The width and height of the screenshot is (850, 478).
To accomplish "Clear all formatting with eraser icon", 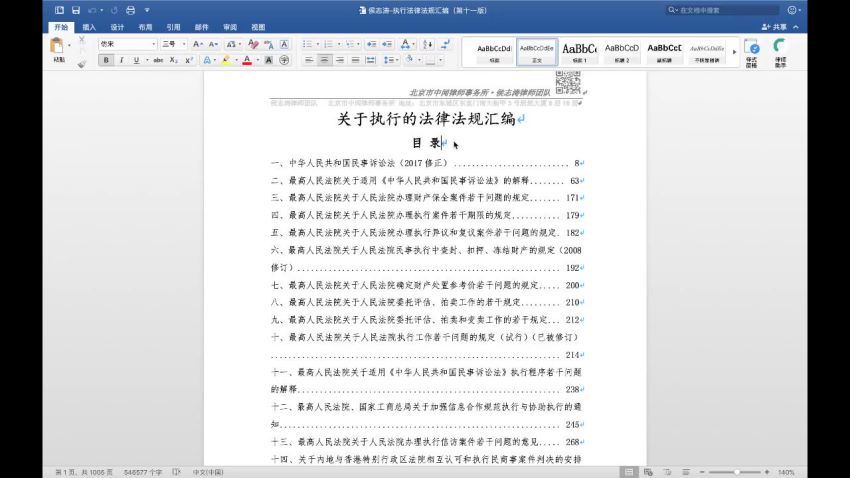I will pos(253,44).
